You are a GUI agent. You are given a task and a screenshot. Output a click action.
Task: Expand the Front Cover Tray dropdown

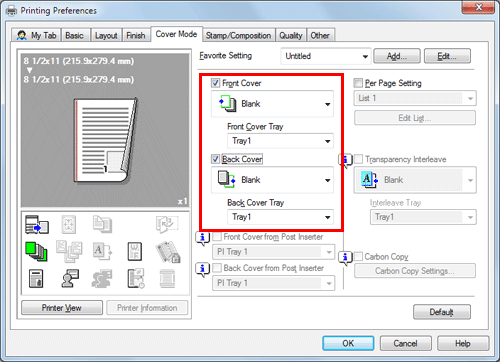pyautogui.click(x=280, y=141)
